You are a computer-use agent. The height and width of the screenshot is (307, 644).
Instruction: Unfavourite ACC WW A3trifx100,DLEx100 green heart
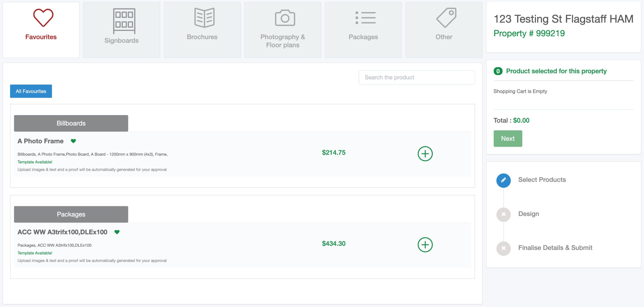[x=117, y=232]
